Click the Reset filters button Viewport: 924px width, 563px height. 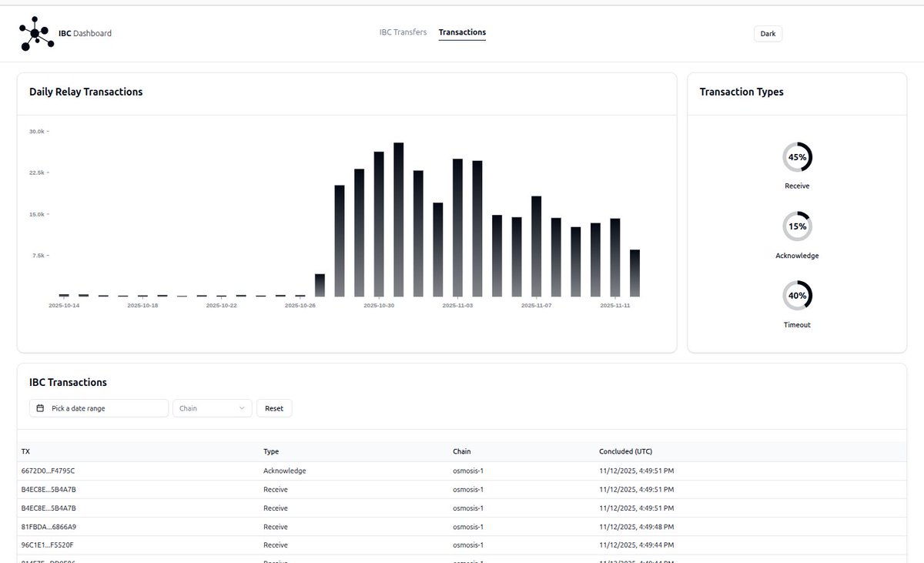[274, 408]
